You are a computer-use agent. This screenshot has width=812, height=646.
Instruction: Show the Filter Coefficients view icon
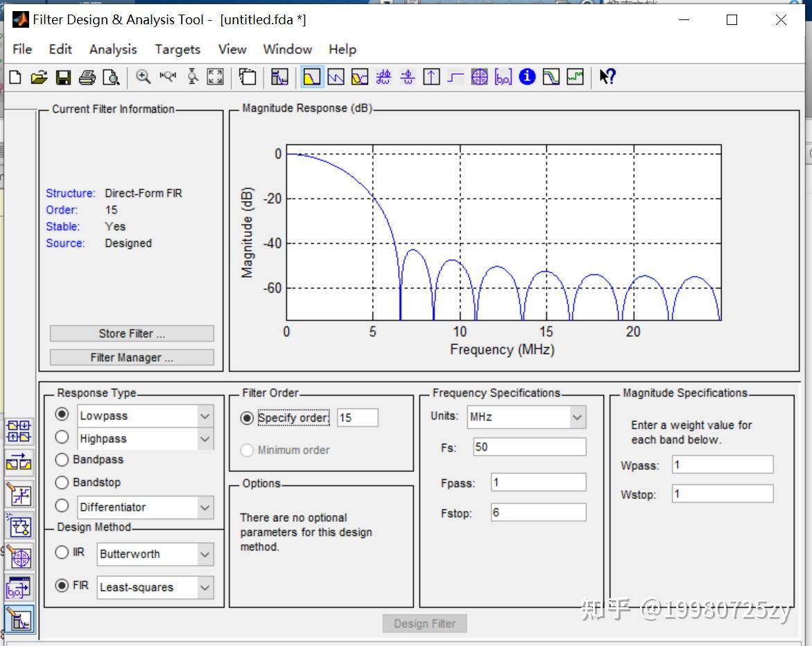503,77
